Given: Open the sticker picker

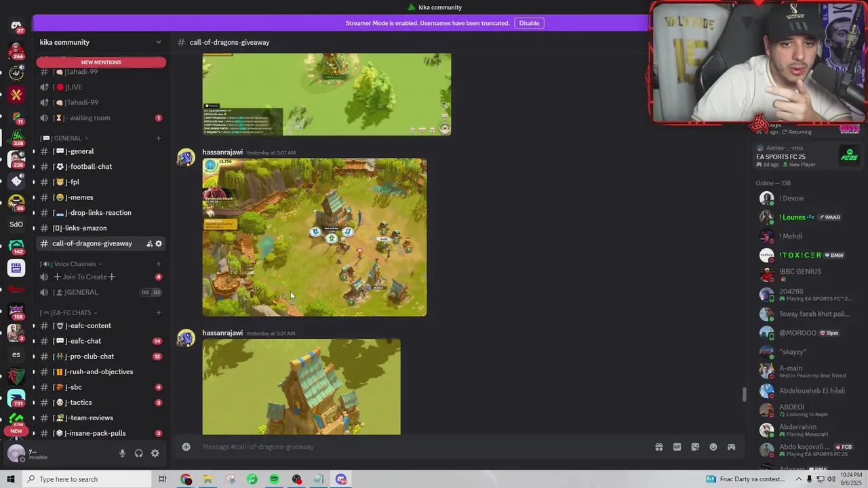Looking at the screenshot, I should point(695,447).
